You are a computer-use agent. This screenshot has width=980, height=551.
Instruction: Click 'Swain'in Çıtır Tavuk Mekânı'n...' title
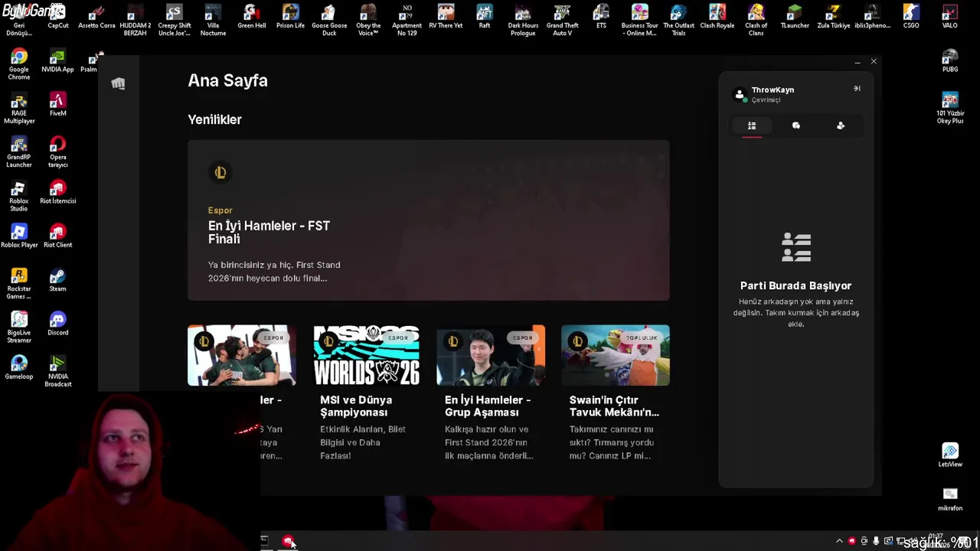[614, 406]
